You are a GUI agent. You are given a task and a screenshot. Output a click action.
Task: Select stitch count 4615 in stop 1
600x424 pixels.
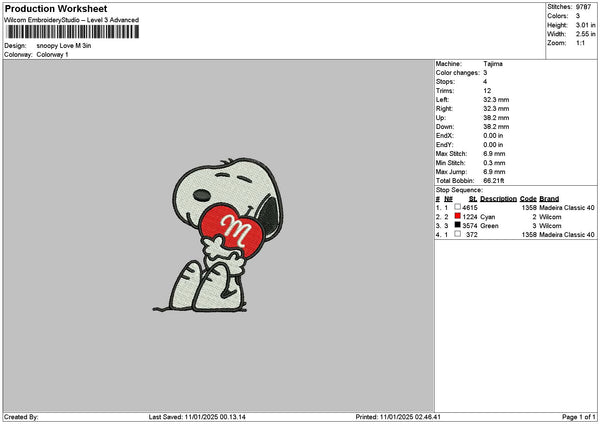click(470, 208)
